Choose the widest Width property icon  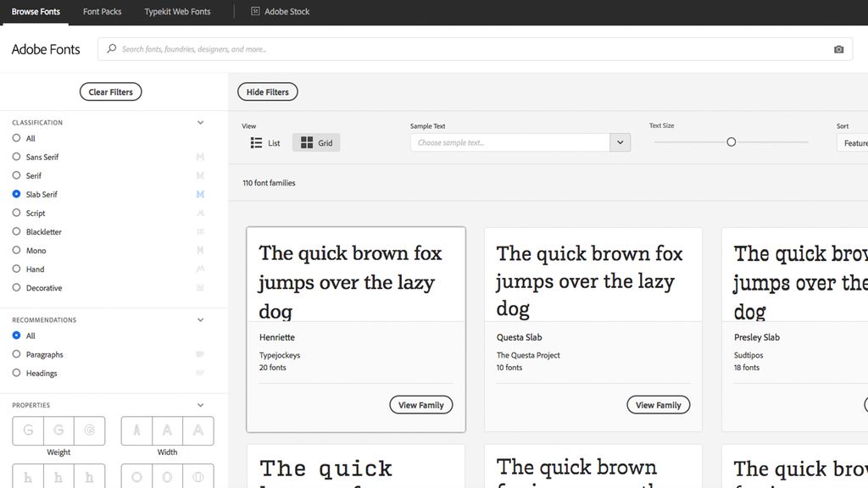click(198, 430)
